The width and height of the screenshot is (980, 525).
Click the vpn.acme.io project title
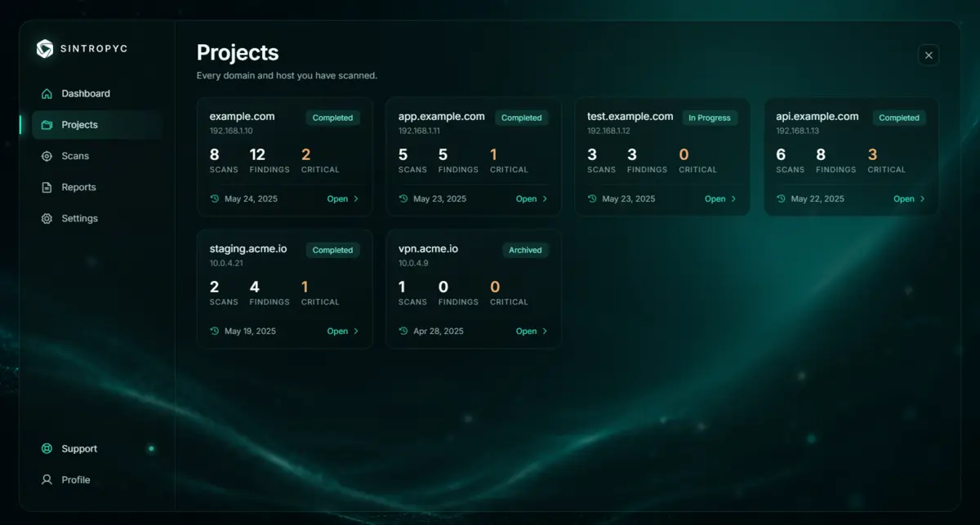pyautogui.click(x=428, y=248)
